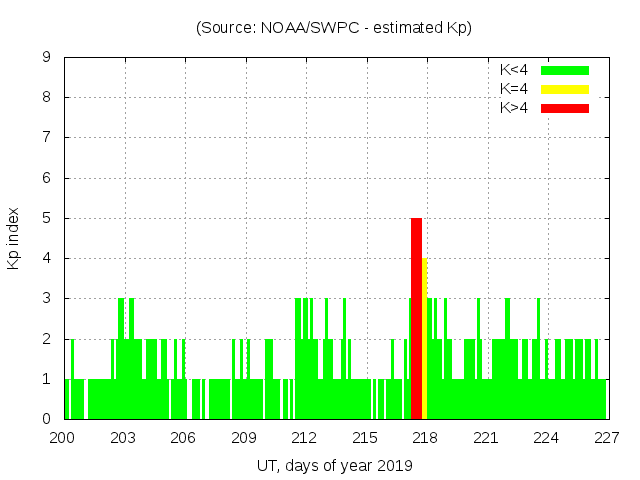Click the yellow K=4 legend swatch

565,89
